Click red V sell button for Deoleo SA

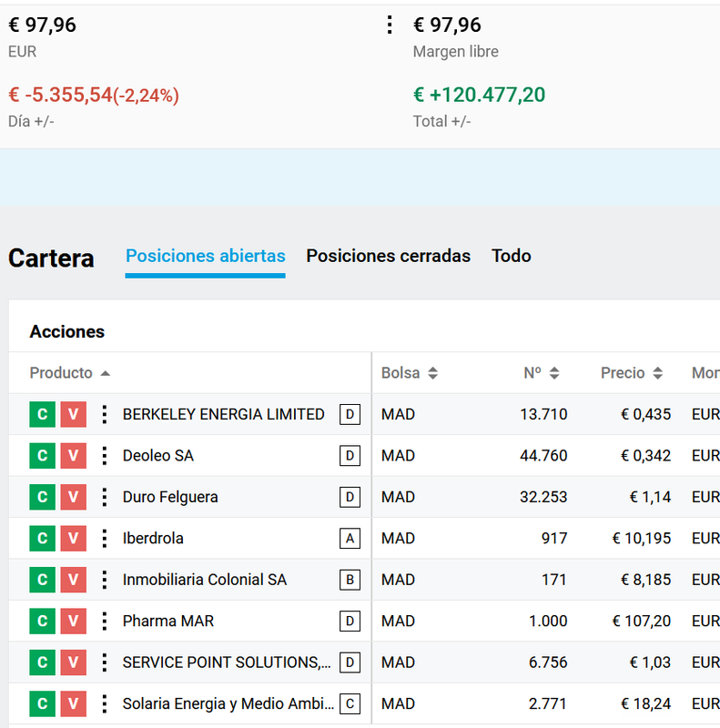[x=74, y=456]
